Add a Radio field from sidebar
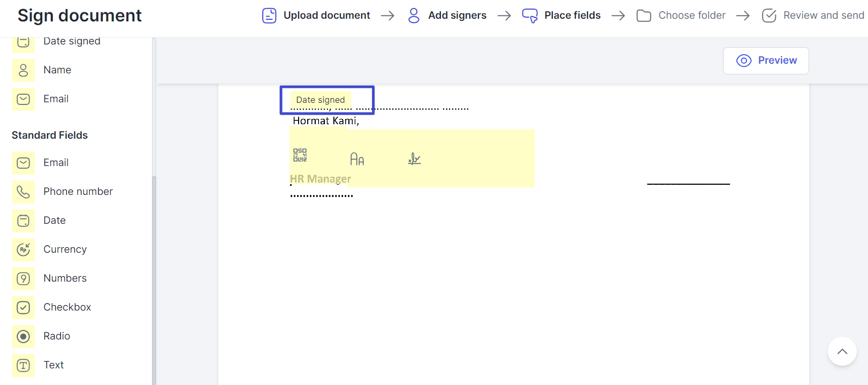 (x=57, y=336)
